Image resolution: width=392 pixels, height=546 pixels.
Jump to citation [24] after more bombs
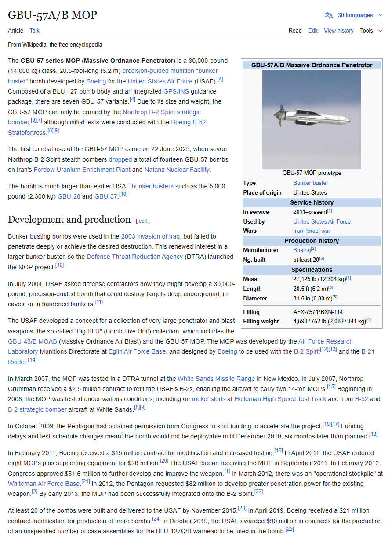[156, 519]
